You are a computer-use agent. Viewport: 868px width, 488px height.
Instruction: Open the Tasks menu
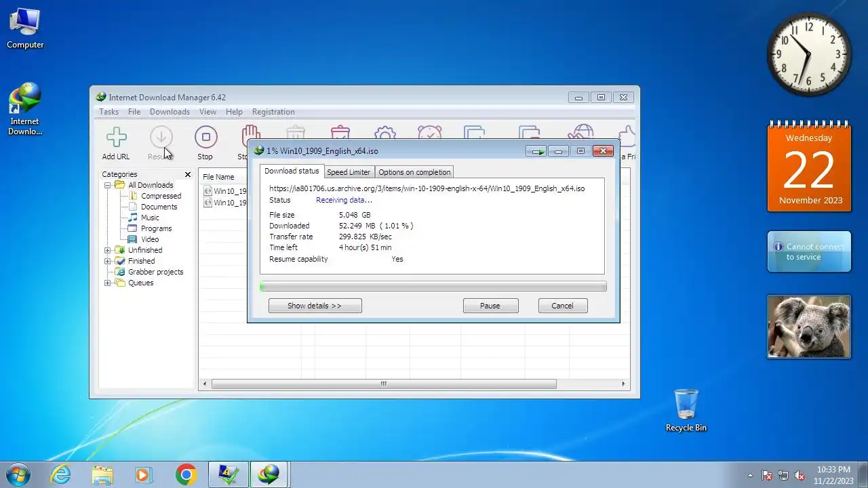coord(108,112)
